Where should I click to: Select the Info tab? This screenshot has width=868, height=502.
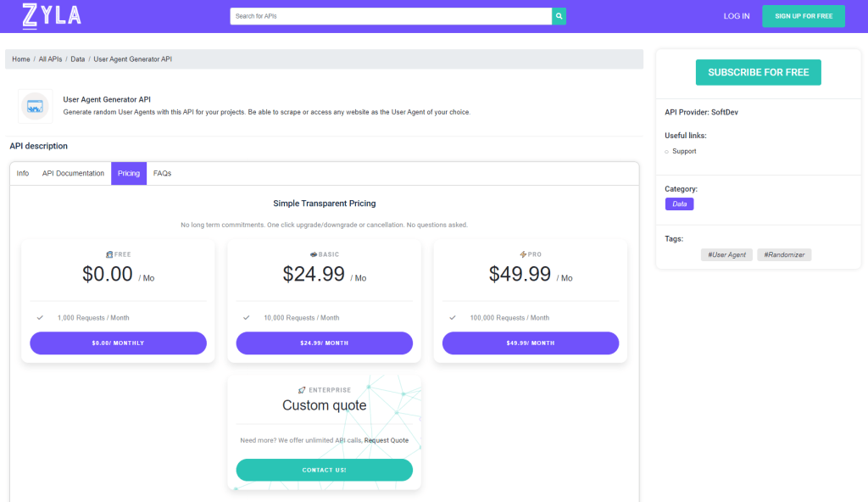pos(23,174)
